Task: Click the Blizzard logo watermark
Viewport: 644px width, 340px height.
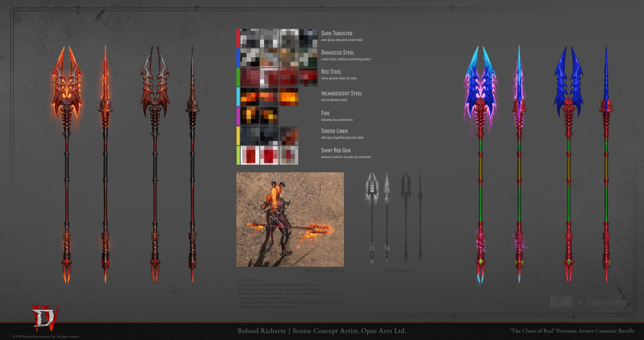Action: tap(561, 302)
